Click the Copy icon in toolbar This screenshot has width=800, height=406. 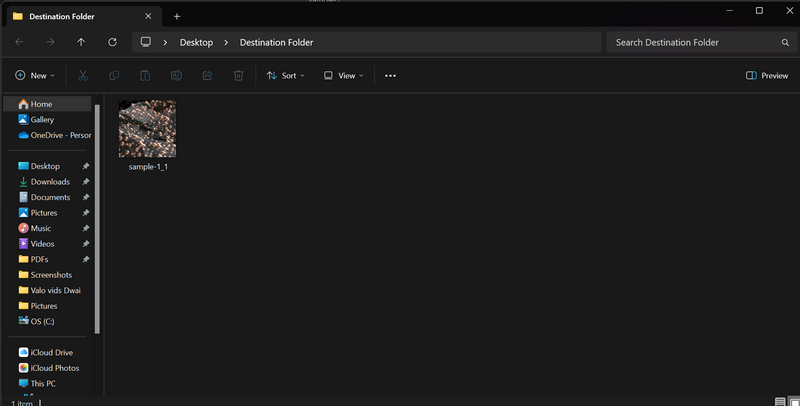click(x=114, y=75)
